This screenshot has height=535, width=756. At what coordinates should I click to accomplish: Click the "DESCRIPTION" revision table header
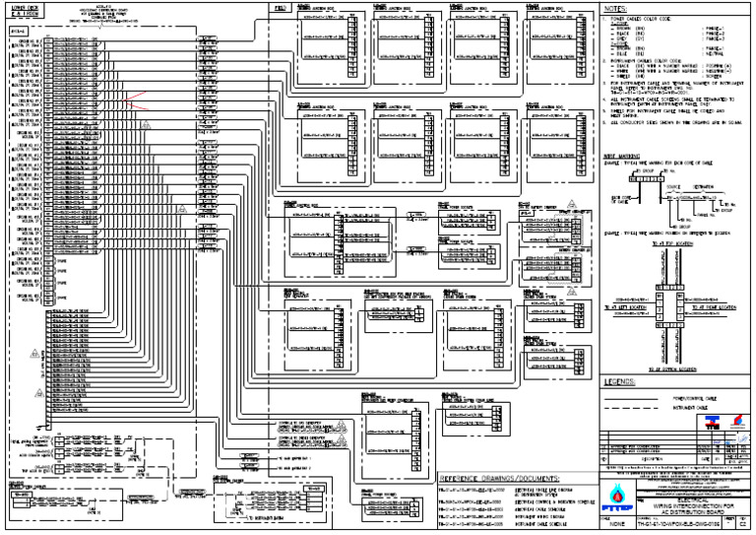click(x=653, y=459)
